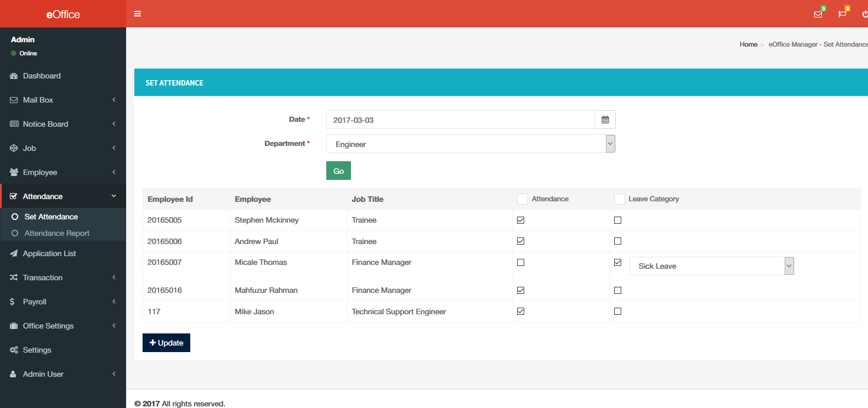Click the Settings gears icon

pyautogui.click(x=14, y=350)
